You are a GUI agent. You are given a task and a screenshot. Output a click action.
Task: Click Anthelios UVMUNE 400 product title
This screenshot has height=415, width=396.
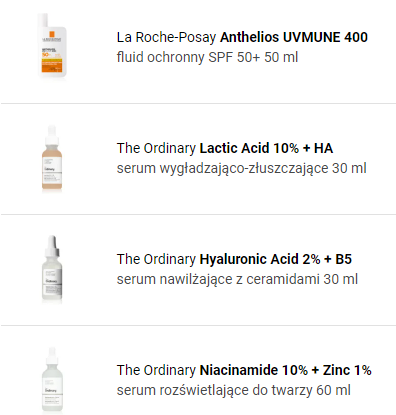pos(294,37)
